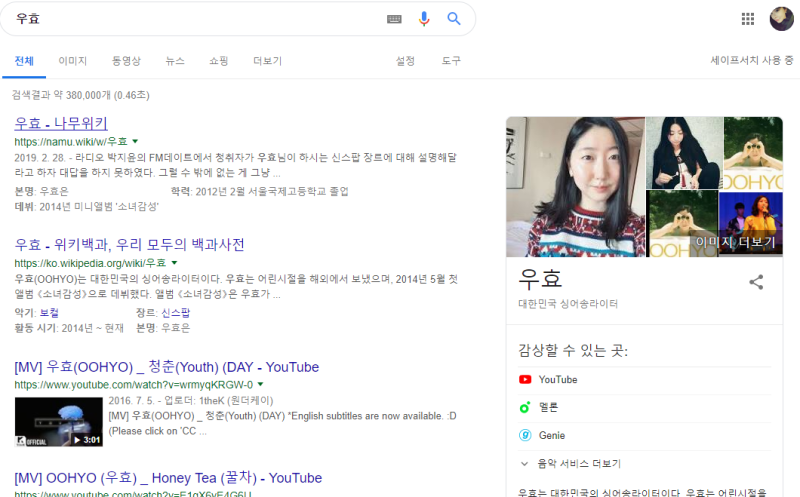Viewport: 800px width, 497px height.
Task: Click the 활동 시기: 2014년 ~ 현재 text
Action: point(69,328)
